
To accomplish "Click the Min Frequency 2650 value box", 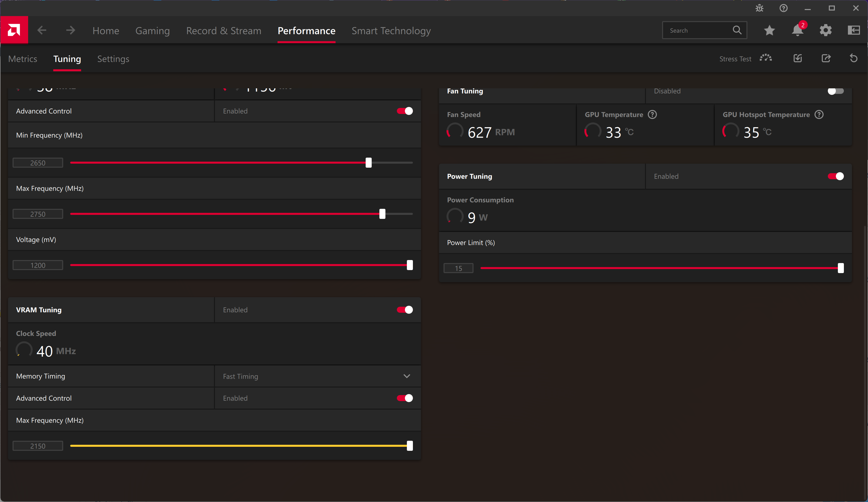I will point(38,162).
